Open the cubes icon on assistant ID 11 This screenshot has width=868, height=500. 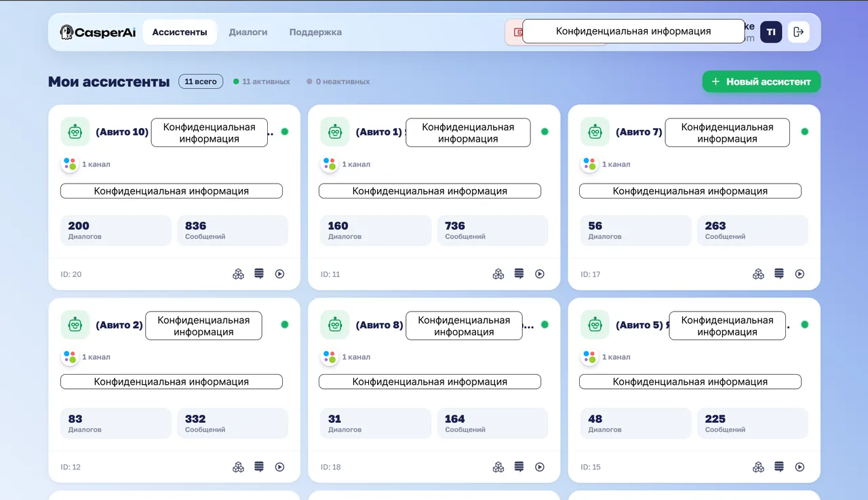pyautogui.click(x=498, y=274)
